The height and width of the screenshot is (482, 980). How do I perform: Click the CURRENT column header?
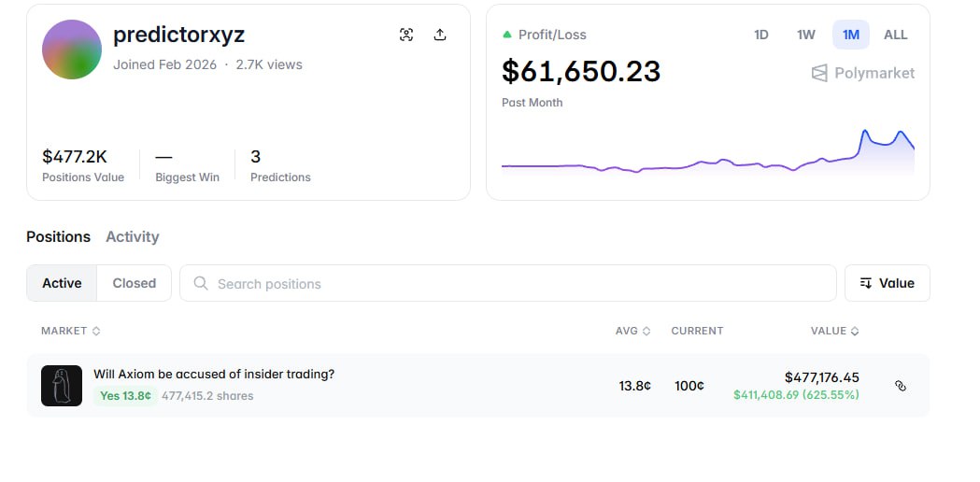697,331
